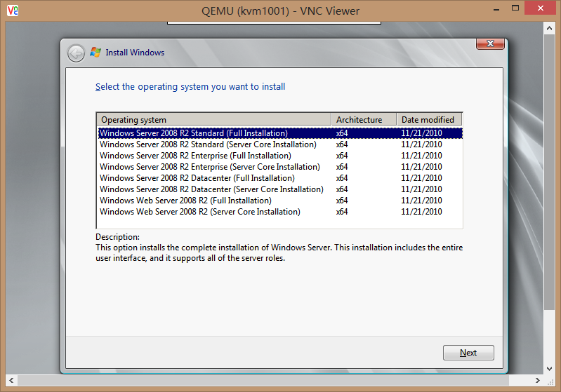Click the horizontal scrollbar thumb

point(263,380)
